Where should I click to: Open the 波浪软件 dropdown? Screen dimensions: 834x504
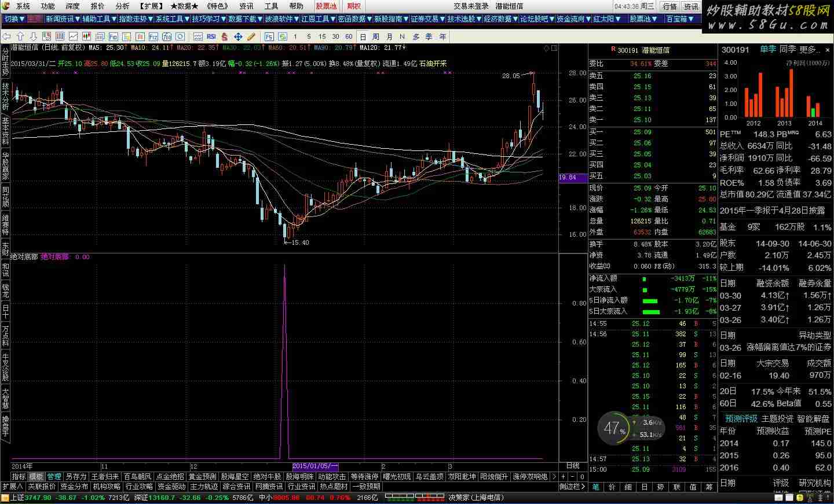pos(281,19)
